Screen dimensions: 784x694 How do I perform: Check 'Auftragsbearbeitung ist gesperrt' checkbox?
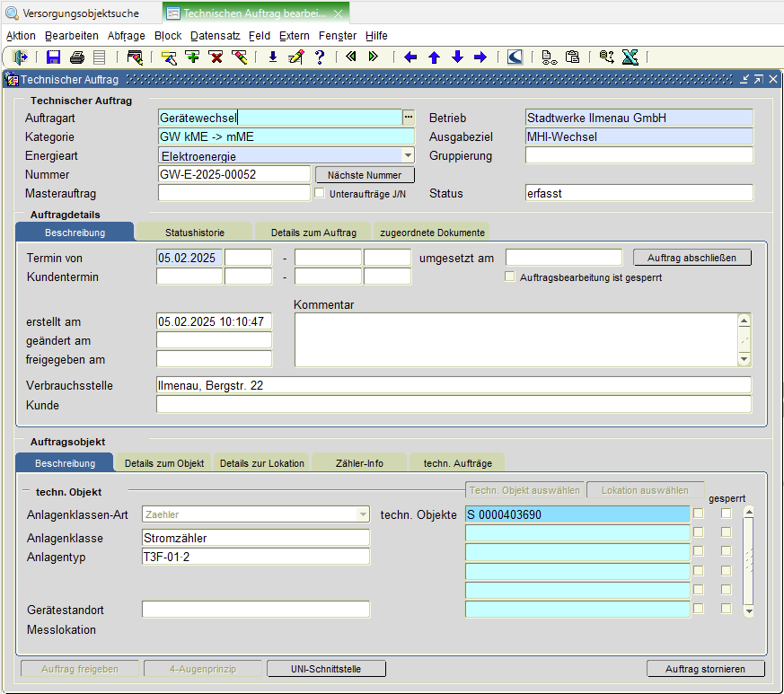(510, 277)
